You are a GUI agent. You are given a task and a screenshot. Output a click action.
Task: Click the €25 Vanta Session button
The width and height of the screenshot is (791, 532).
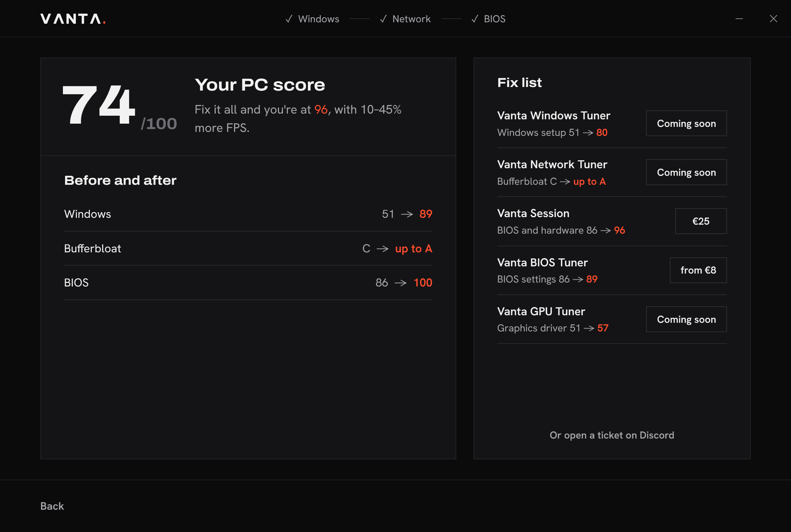pos(701,221)
